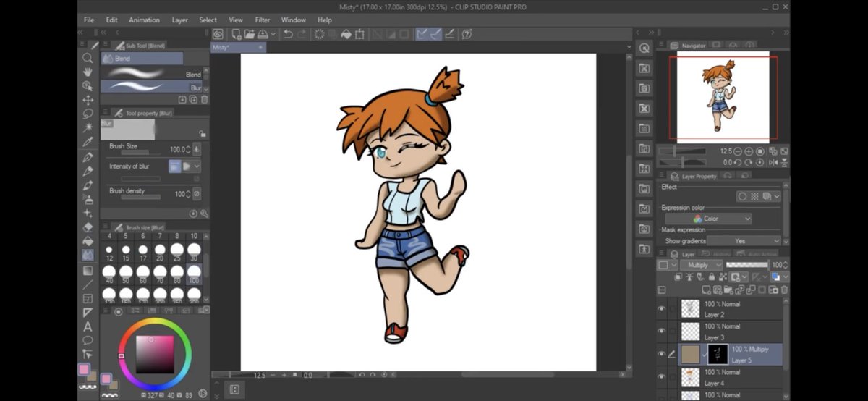The width and height of the screenshot is (868, 401).
Task: Open the Show gradients Yes dropdown
Action: pos(744,241)
